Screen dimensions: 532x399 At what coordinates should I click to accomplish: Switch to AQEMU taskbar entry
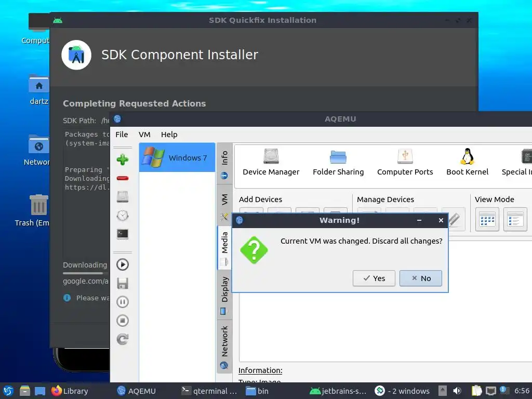click(136, 391)
